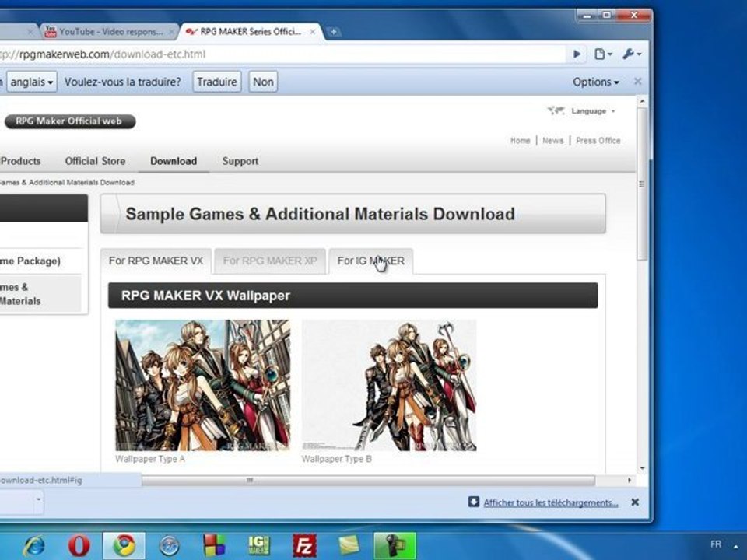Click the RPG Maker Official web badge
This screenshot has height=560, width=747.
69,121
